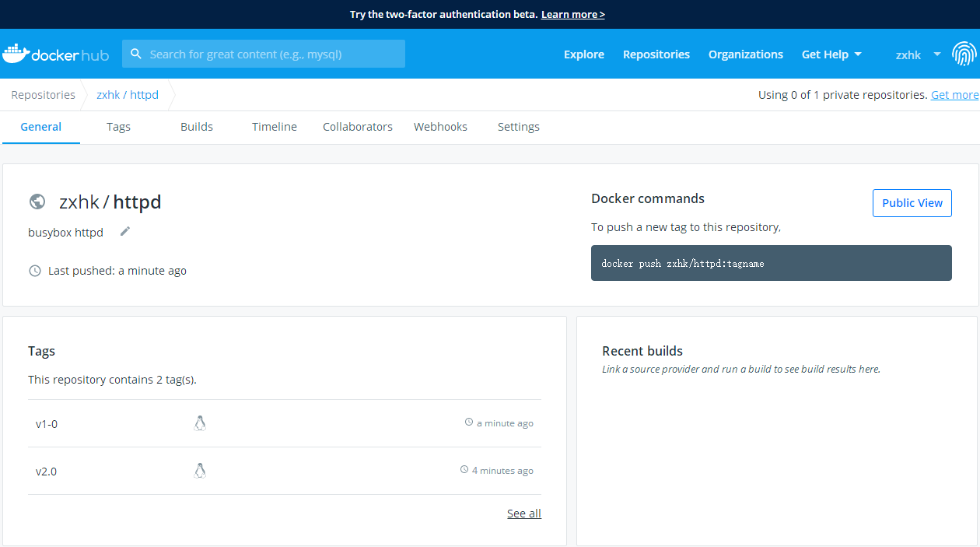Viewport: 980px width, 547px height.
Task: Follow the Learn more link in banner
Action: 573,14
